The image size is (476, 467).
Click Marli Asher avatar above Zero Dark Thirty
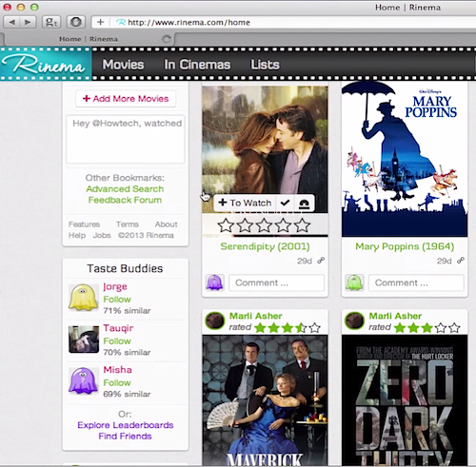coord(354,321)
